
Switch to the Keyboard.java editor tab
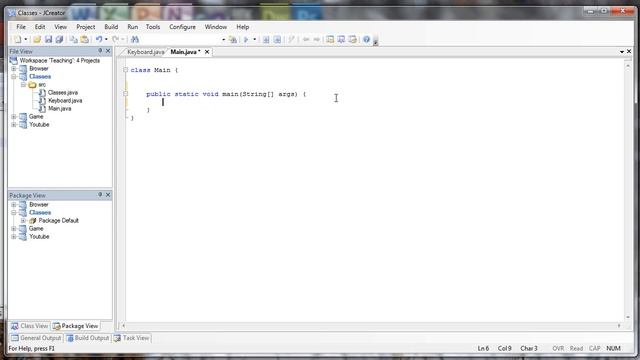coord(145,52)
